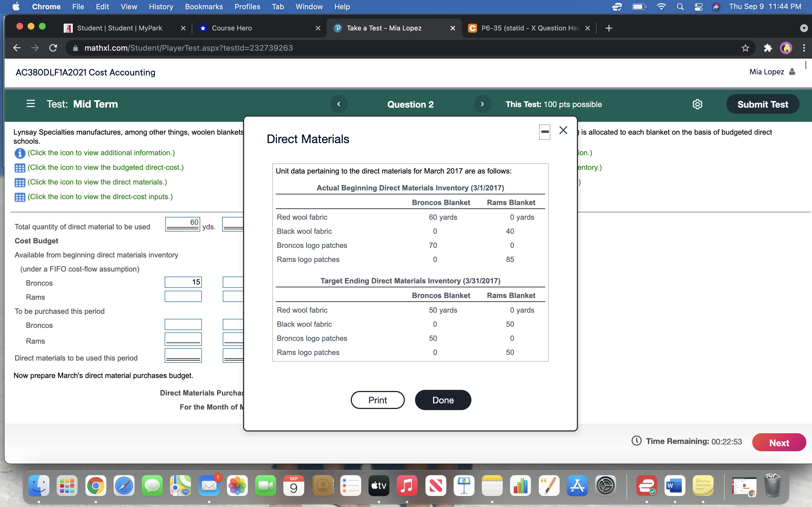Open the budgeted direct-cost table icon
Screen dimensions: 812x507
point(20,168)
